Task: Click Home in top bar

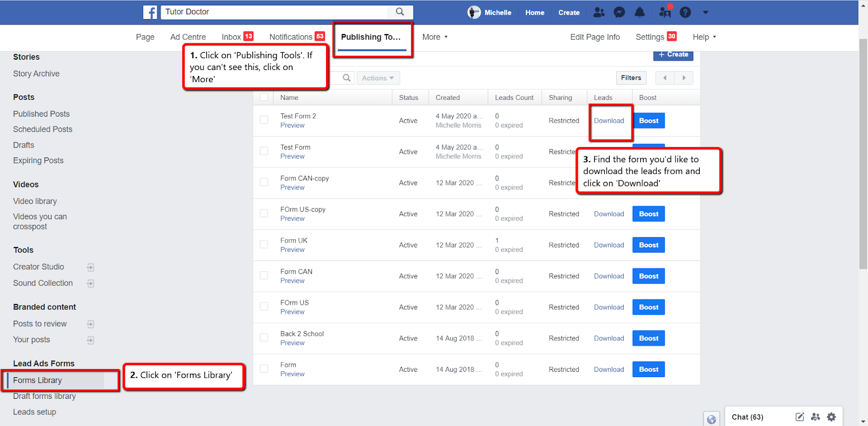Action: 534,12
